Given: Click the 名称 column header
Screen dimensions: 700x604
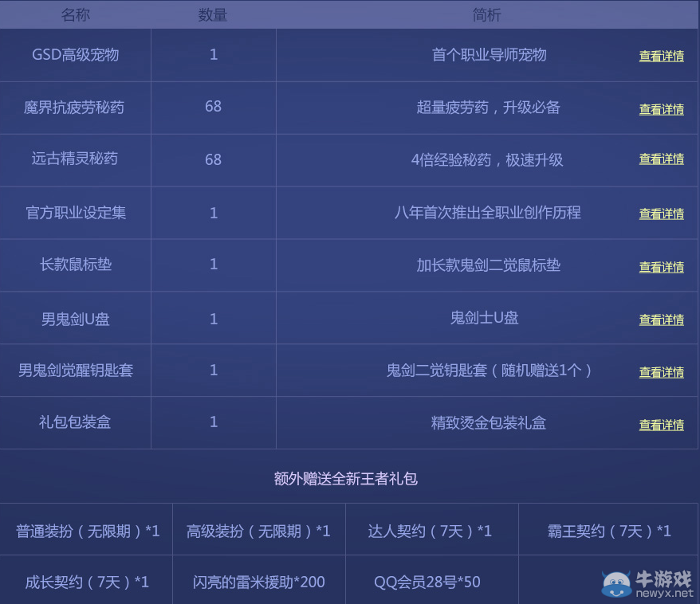Looking at the screenshot, I should [x=76, y=14].
